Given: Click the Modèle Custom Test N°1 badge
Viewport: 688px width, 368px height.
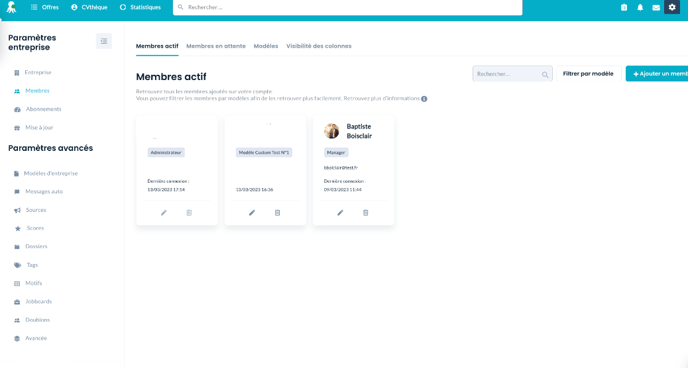Looking at the screenshot, I should point(264,153).
